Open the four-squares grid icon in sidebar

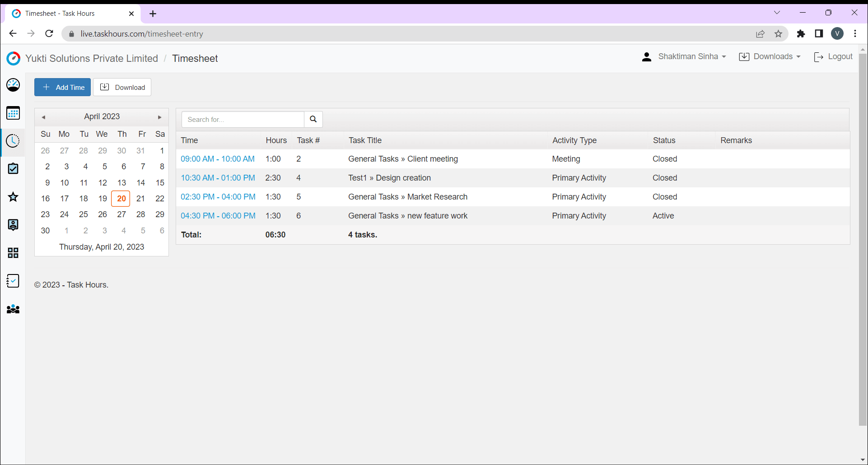coord(13,253)
